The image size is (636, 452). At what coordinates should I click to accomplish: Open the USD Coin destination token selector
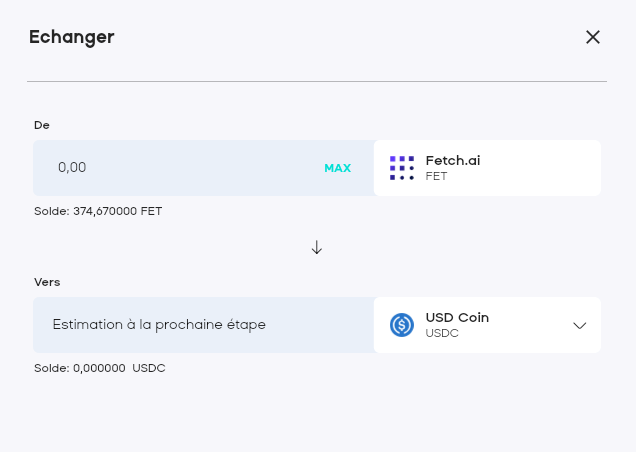pos(487,325)
